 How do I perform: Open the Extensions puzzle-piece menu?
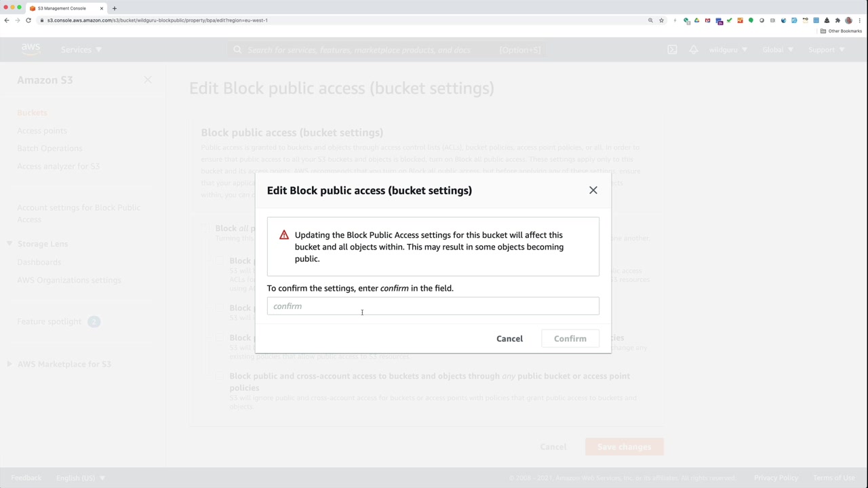837,20
